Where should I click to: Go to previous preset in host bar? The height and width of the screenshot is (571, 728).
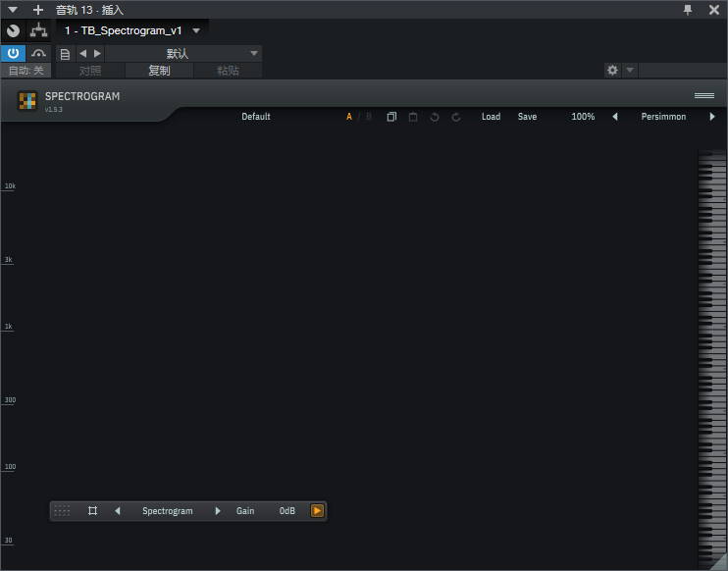pyautogui.click(x=83, y=53)
